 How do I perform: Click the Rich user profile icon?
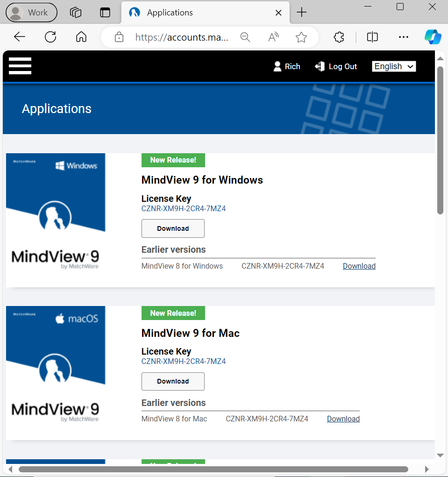(x=277, y=66)
